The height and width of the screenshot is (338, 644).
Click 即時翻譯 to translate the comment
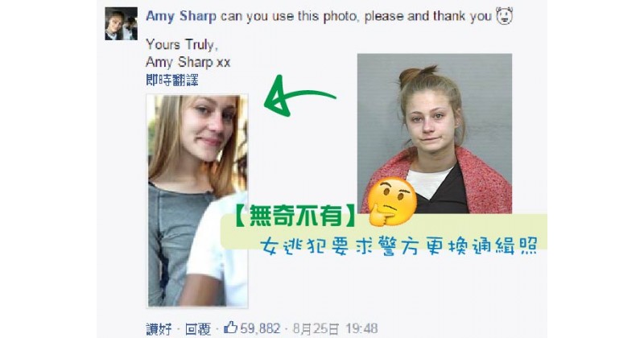click(x=172, y=80)
